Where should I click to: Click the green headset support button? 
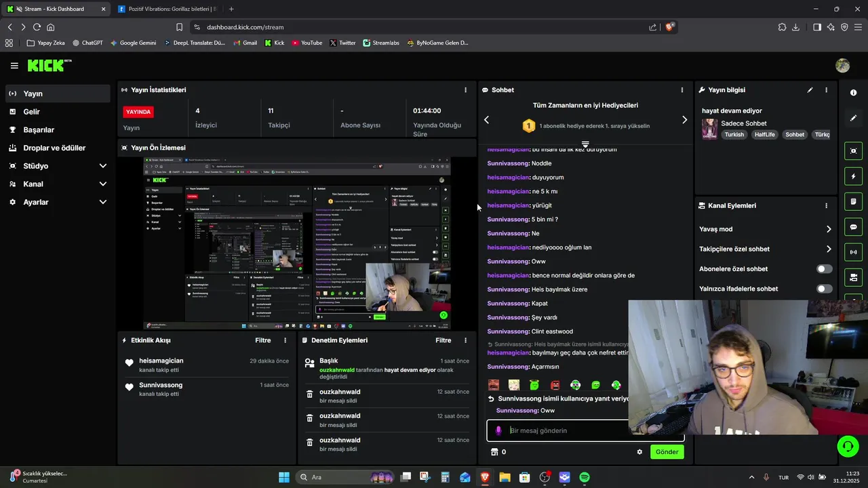848,446
